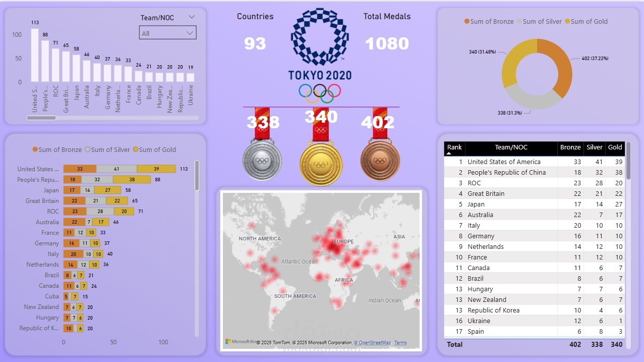This screenshot has height=362, width=644.
Task: Open the Terms link on the map
Action: (x=400, y=343)
